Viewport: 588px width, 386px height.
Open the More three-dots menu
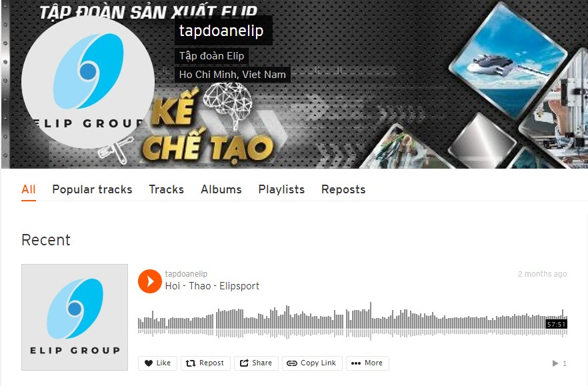coord(367,363)
